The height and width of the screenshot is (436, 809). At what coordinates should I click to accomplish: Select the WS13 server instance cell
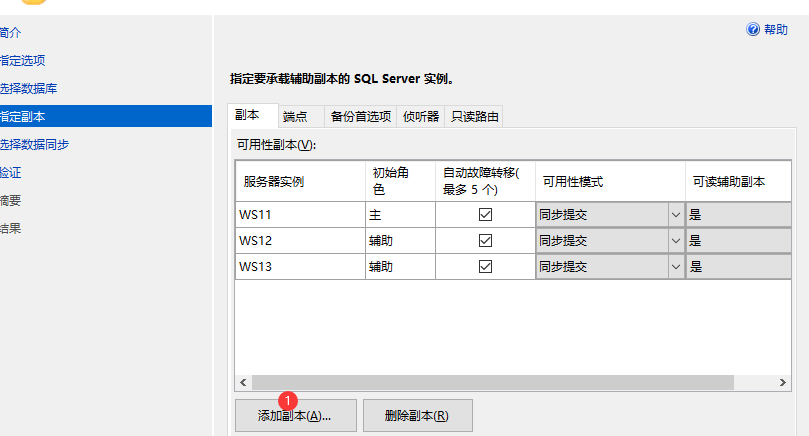point(300,266)
